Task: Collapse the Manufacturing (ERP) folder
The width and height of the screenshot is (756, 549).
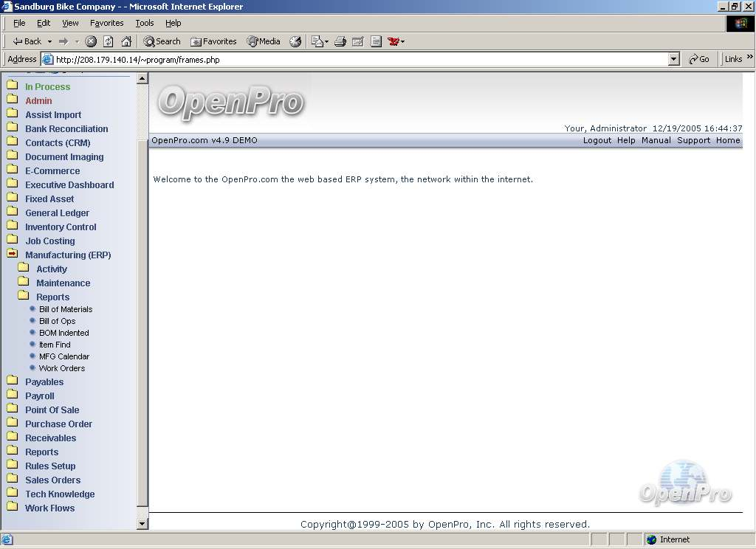Action: (67, 255)
